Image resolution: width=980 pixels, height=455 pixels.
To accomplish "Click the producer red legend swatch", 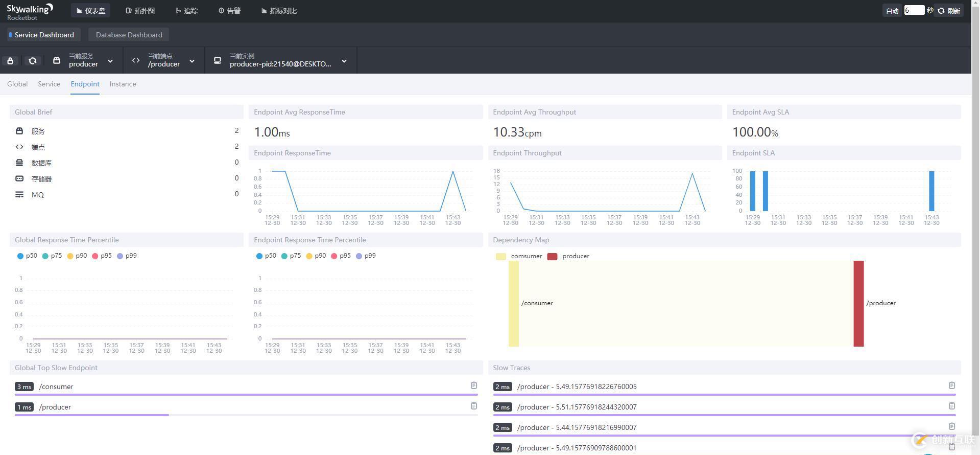I will 552,256.
